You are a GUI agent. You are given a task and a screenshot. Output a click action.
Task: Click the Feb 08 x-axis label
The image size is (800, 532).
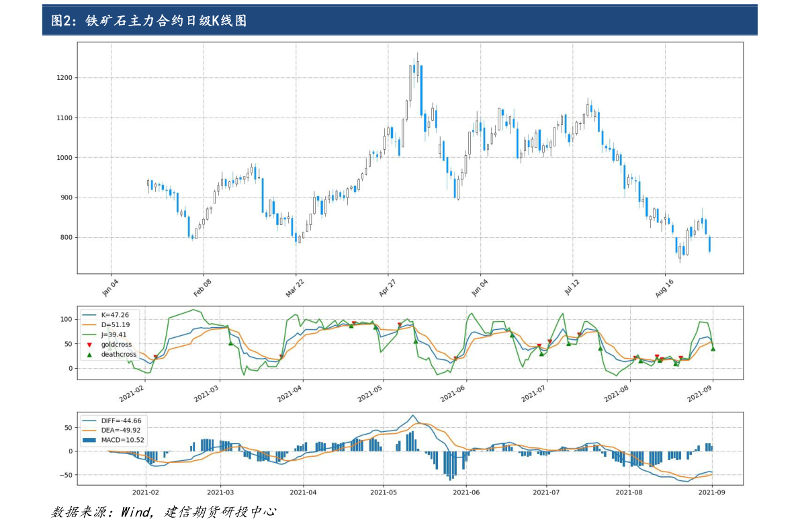[x=203, y=287]
